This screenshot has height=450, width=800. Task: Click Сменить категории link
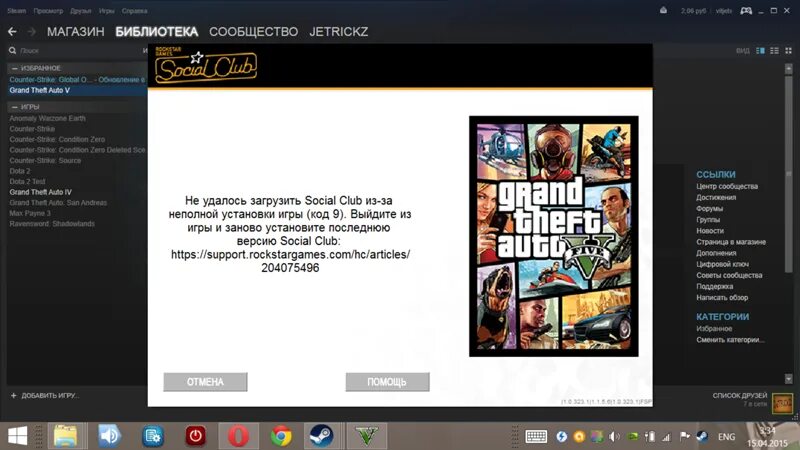click(x=731, y=340)
